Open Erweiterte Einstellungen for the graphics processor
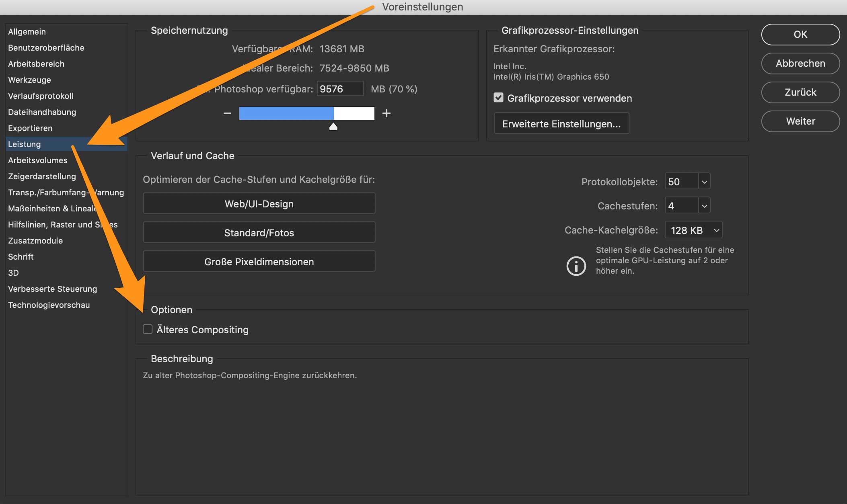Viewport: 847px width, 504px height. (x=561, y=124)
